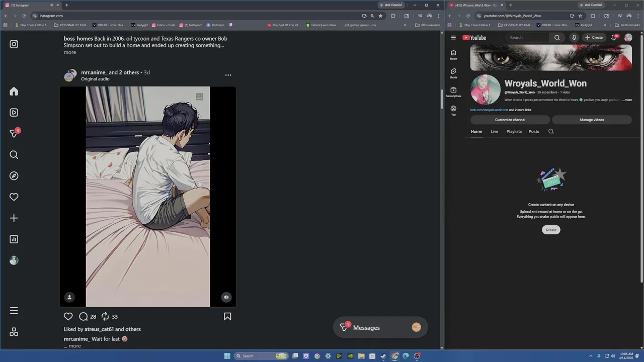
Task: Open mrr.anime_ profile from post header
Action: click(94, 72)
